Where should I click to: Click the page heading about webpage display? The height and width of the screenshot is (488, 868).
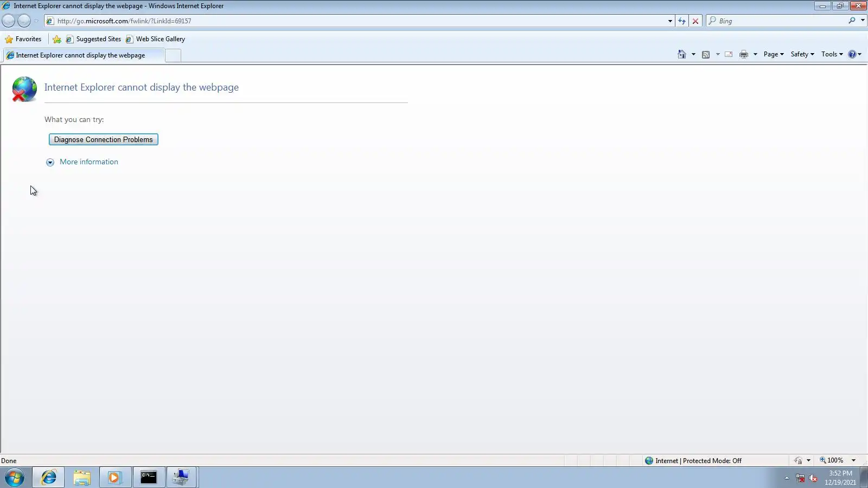point(142,87)
